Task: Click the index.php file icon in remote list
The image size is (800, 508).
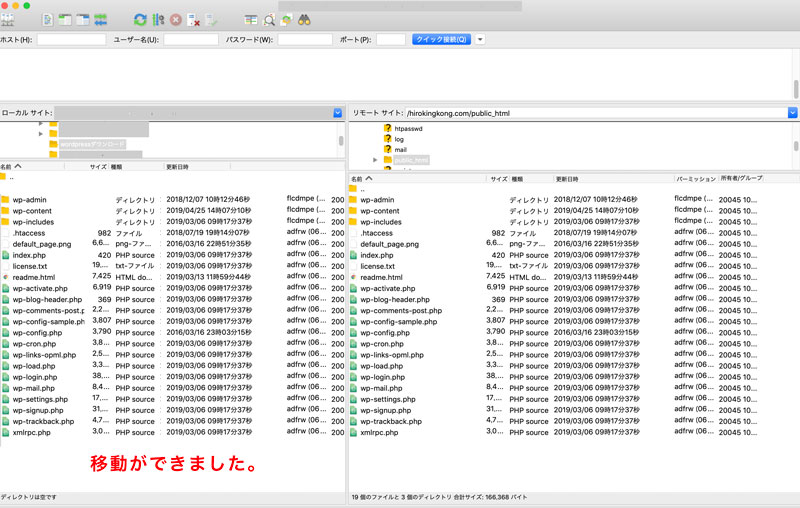Action: [x=353, y=255]
